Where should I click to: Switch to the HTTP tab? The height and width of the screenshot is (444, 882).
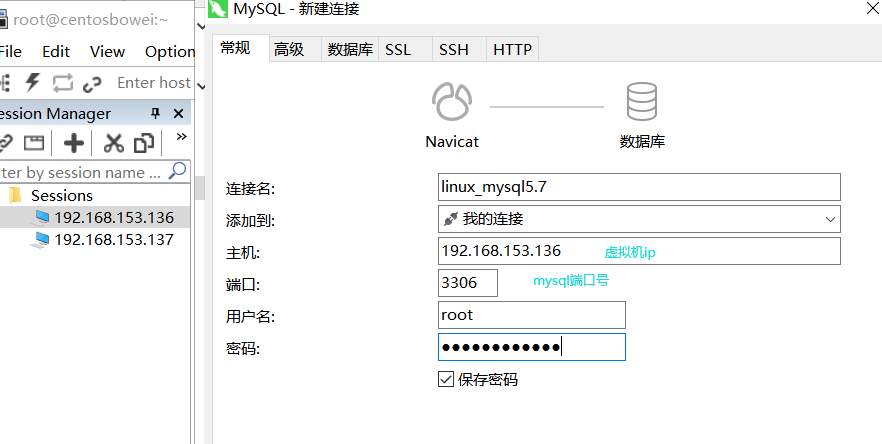pos(512,50)
